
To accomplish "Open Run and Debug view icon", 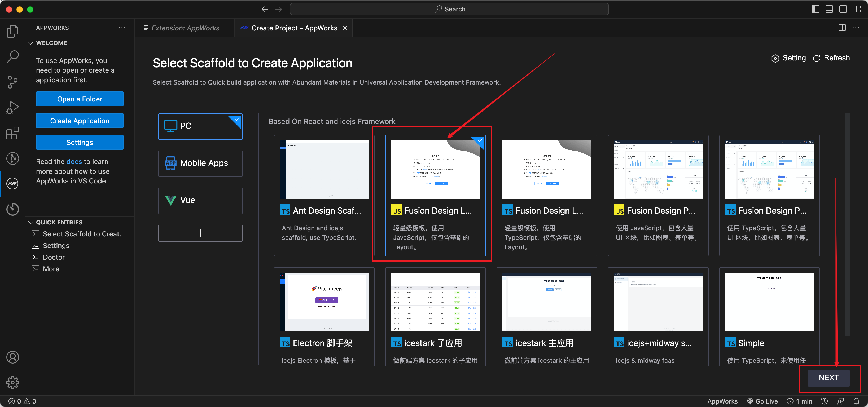I will click(x=12, y=107).
